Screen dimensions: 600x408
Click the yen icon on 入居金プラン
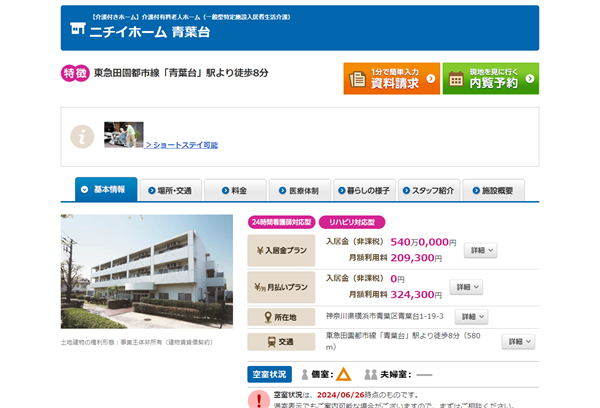[x=260, y=251]
